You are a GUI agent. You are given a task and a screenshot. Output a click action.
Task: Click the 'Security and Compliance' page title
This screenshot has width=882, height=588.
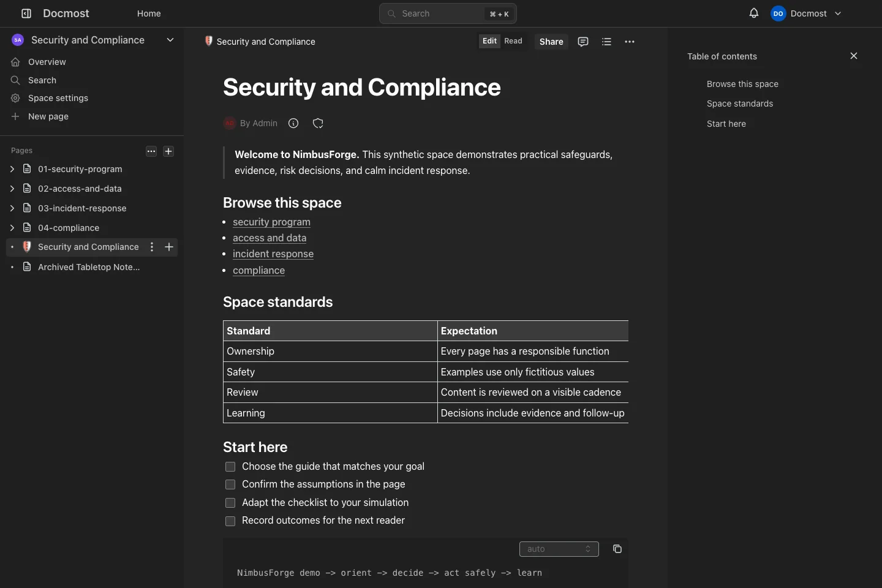(x=362, y=87)
